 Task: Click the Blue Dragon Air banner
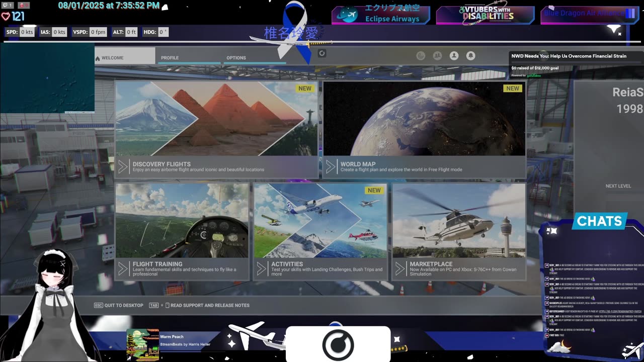(589, 15)
